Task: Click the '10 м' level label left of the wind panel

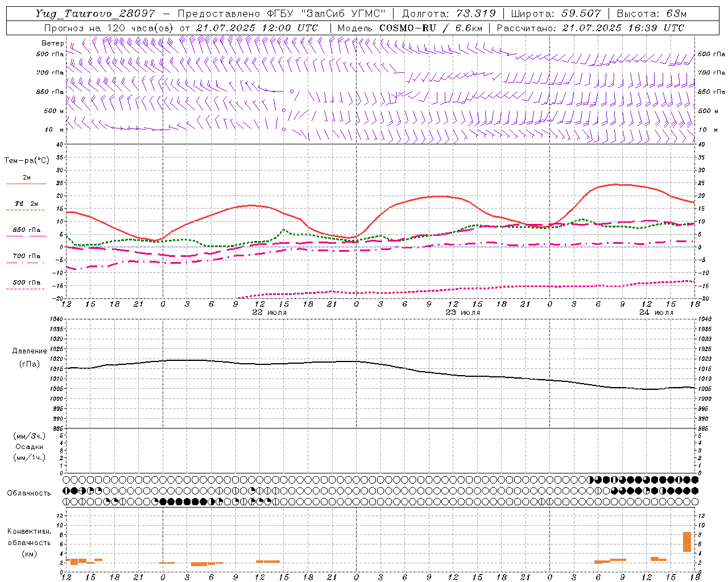Action: [53, 130]
